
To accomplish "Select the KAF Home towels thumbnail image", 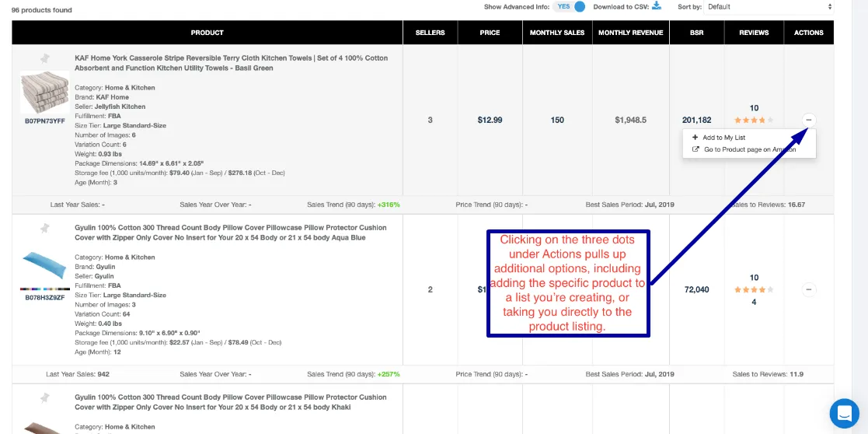I will [x=45, y=93].
